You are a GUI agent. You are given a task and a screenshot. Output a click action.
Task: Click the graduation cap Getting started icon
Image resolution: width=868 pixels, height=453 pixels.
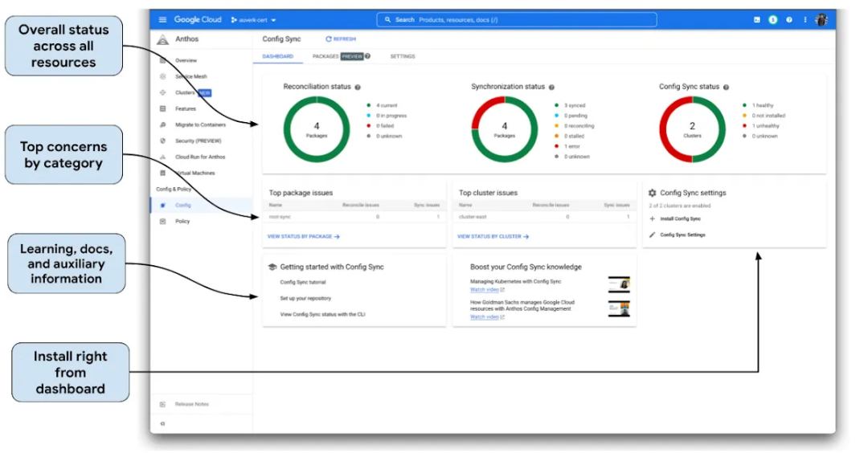[x=272, y=267]
